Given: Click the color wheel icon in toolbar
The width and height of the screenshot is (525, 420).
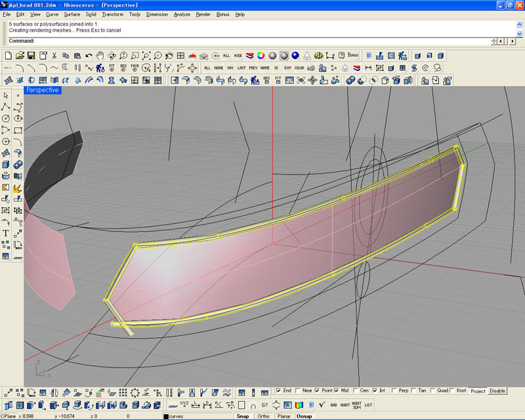Looking at the screenshot, I should (x=261, y=56).
